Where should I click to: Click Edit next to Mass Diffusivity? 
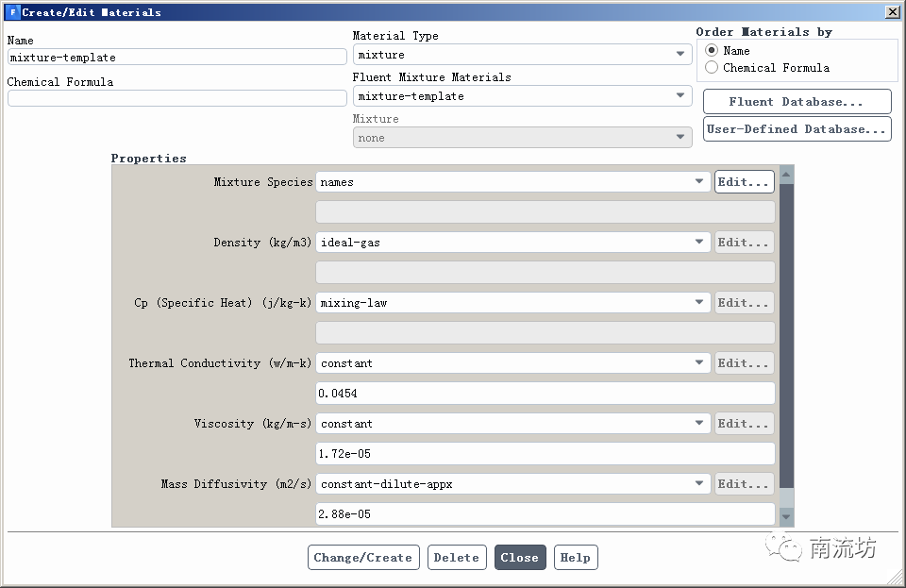coord(744,483)
